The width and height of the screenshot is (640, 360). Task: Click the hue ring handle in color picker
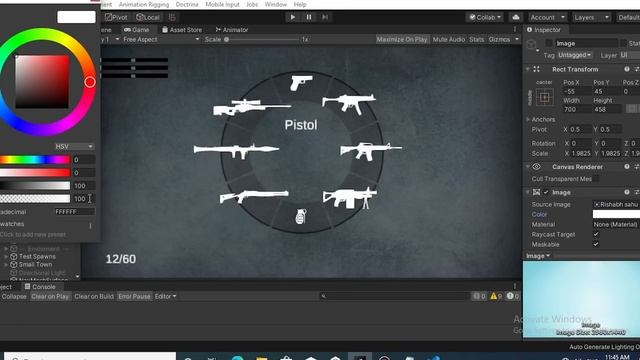pyautogui.click(x=90, y=82)
